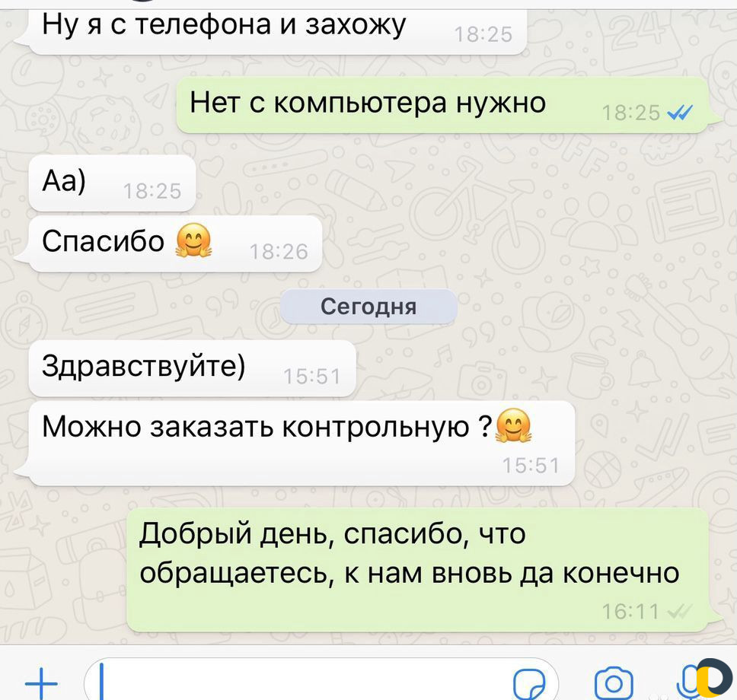737x700 pixels.
Task: Select the 'Спасибо' message bubble
Action: point(175,243)
